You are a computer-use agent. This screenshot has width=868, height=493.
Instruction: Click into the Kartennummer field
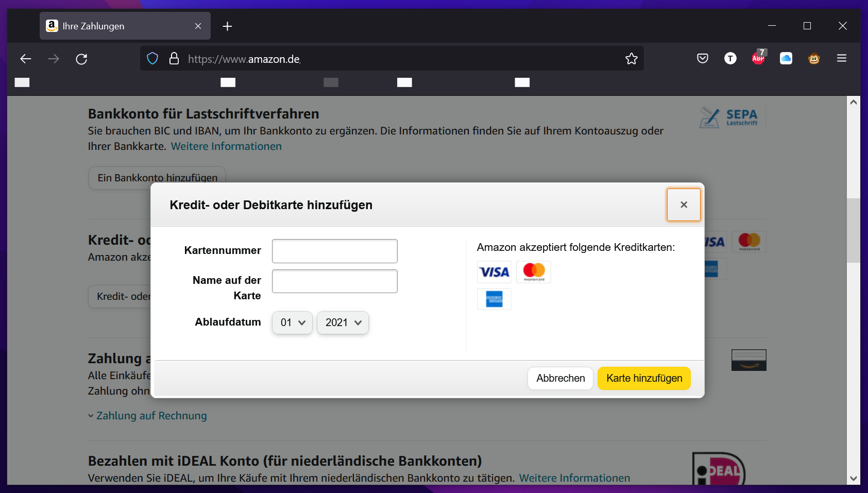pos(335,251)
